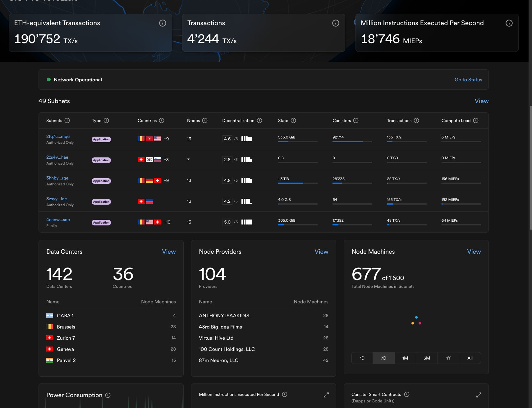Image resolution: width=532 pixels, height=408 pixels.
Task: Click the 192 MIEPs compute load value
Action: (450, 200)
